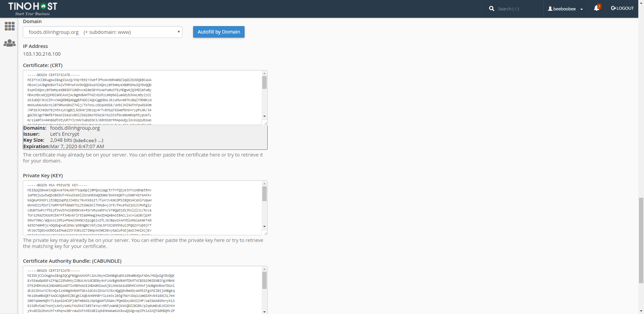Click the user profile silhouette icon
644x314 pixels.
[x=550, y=9]
